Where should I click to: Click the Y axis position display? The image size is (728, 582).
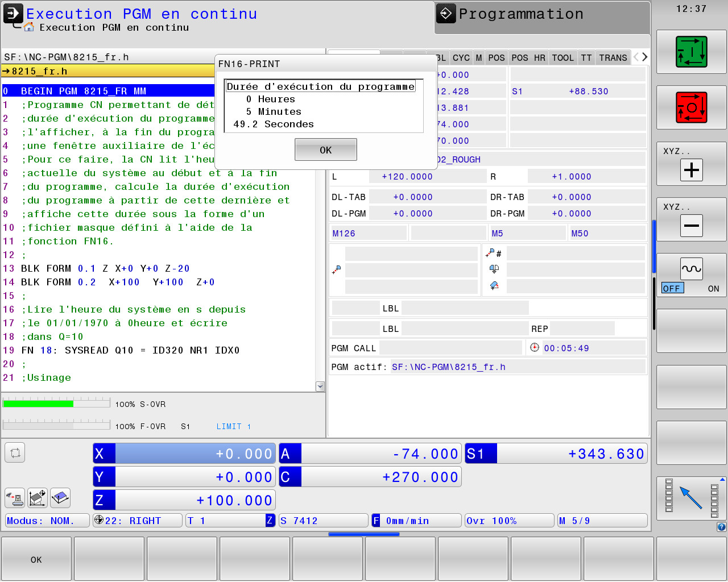click(x=184, y=477)
